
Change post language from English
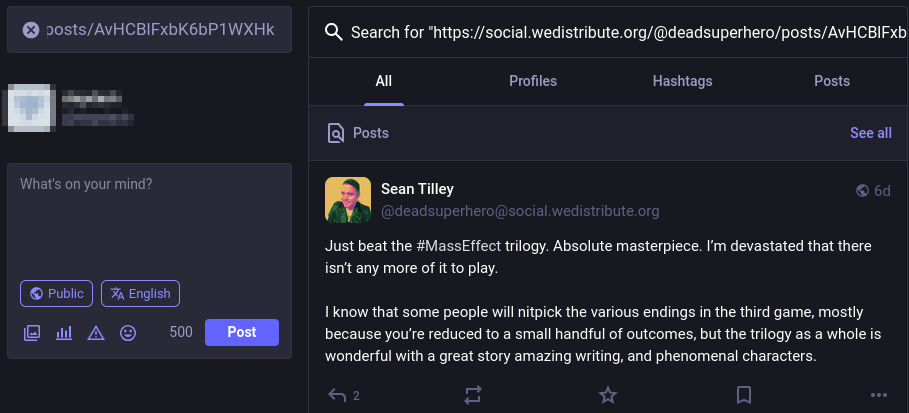(x=140, y=294)
